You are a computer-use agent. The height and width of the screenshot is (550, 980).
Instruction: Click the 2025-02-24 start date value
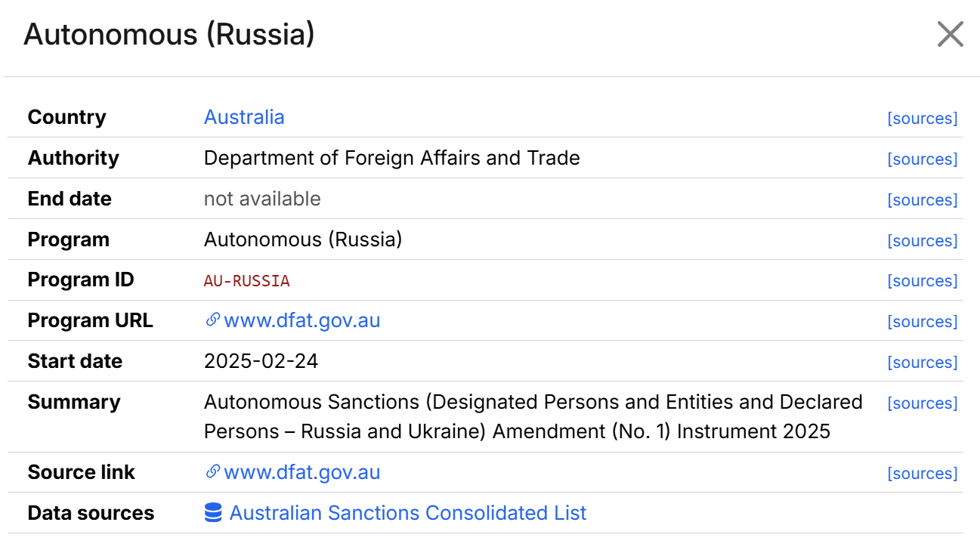261,361
